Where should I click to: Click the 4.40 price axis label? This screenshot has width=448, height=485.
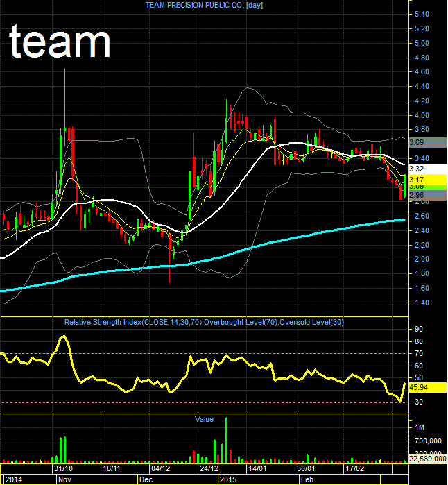click(422, 86)
